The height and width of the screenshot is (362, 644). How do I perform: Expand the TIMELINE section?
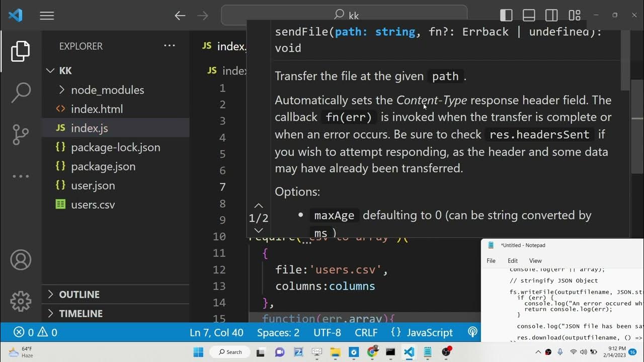[80, 313]
